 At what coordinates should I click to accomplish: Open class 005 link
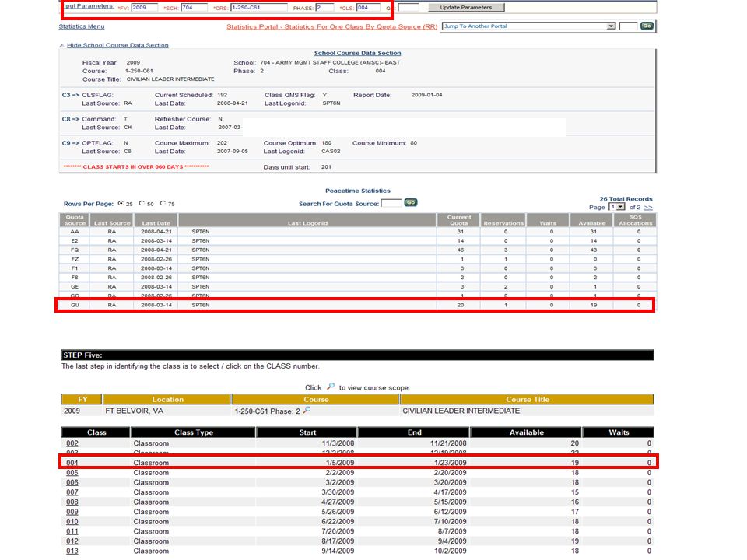coord(72,473)
